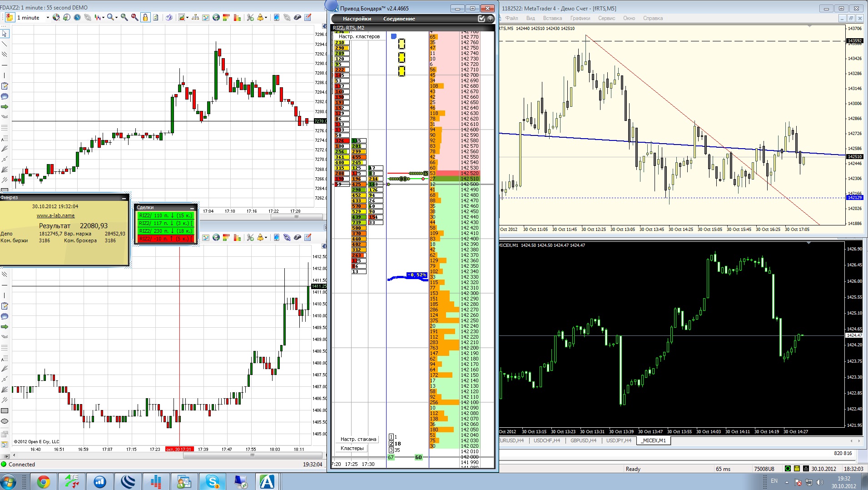Click the magnifier zoom tool icon in top toolbar
The image size is (868, 490).
pos(110,18)
